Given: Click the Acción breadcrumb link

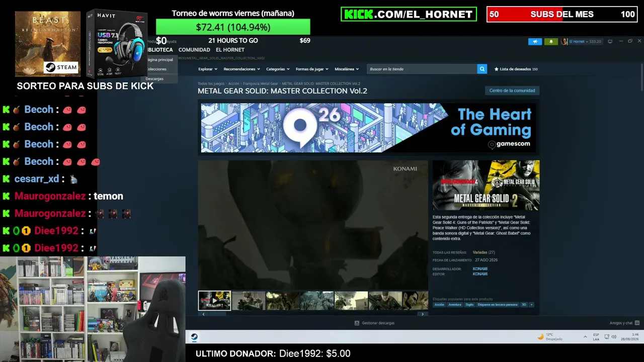Looking at the screenshot, I should 233,83.
